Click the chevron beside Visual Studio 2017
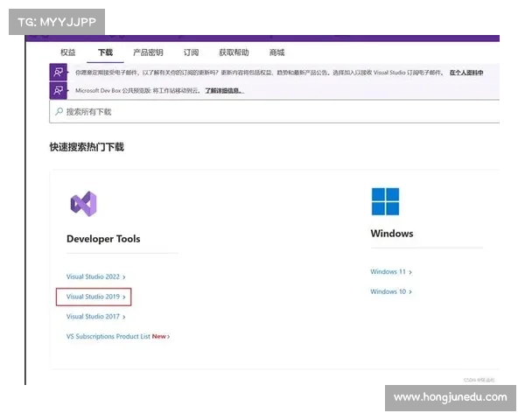Viewport: 525px width, 420px height. coord(124,317)
